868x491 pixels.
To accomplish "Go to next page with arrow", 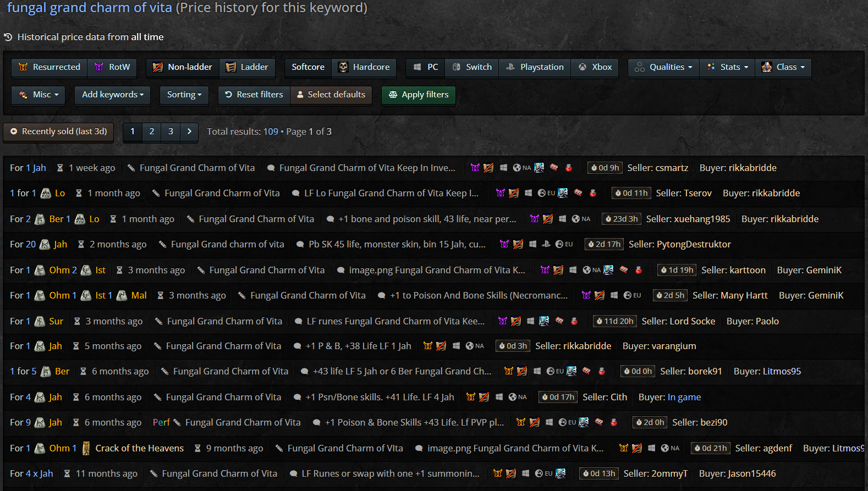I will [189, 132].
